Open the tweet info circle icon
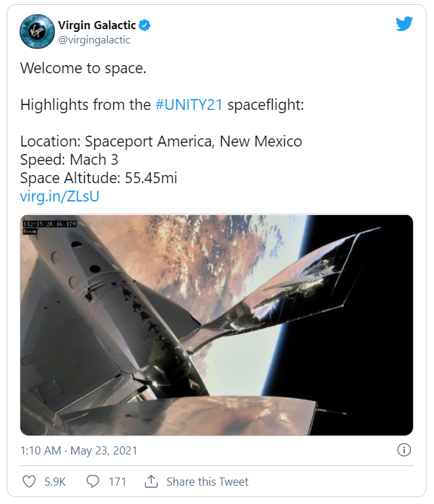 click(403, 450)
